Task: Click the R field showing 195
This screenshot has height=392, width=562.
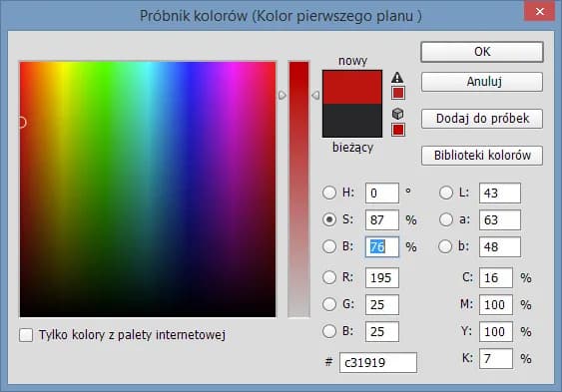Action: (382, 278)
